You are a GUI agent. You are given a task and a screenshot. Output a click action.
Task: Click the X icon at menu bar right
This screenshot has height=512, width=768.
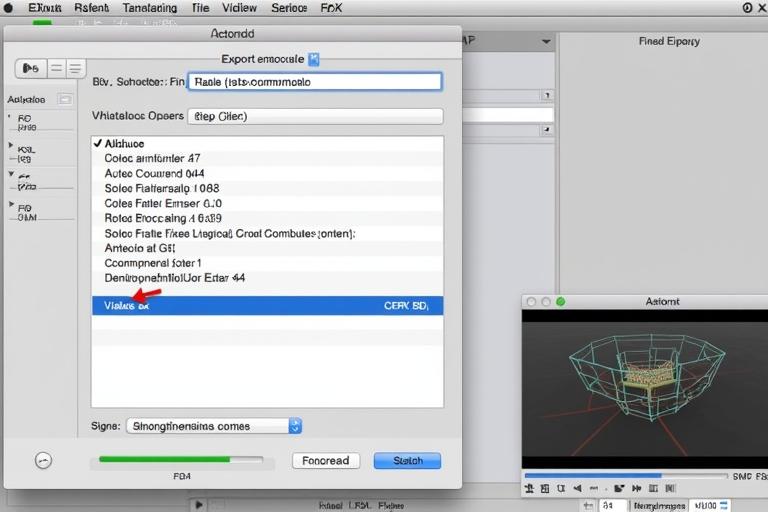coord(763,8)
